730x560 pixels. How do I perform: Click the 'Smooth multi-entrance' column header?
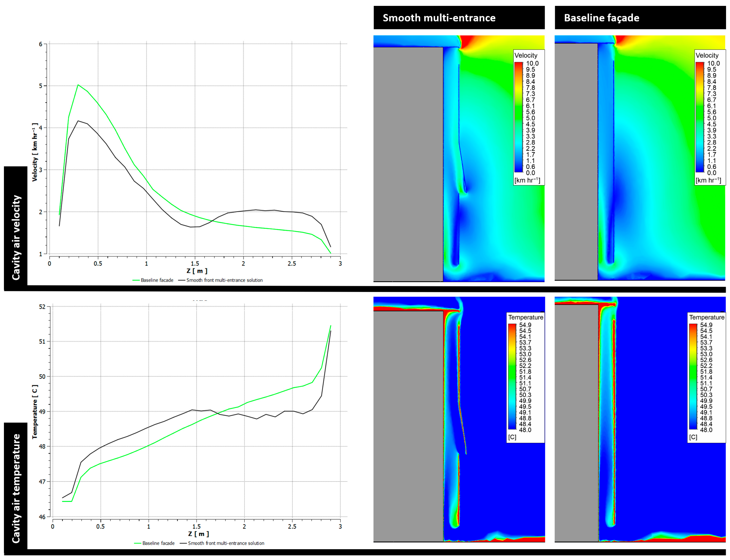(459, 18)
